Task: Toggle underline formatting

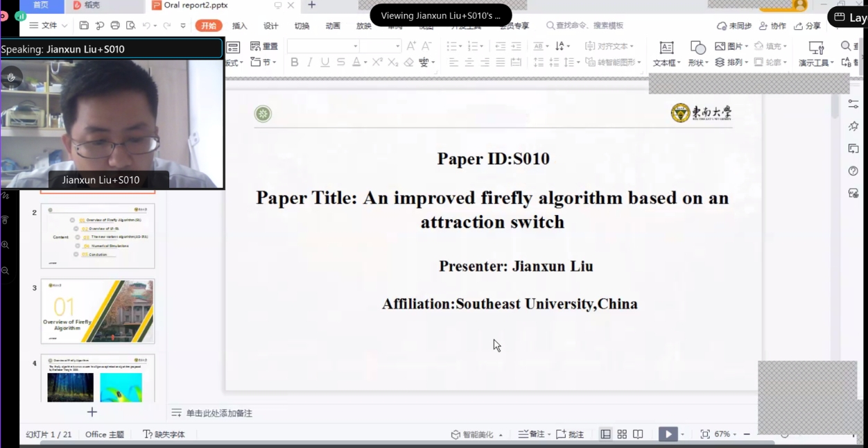Action: pyautogui.click(x=325, y=62)
